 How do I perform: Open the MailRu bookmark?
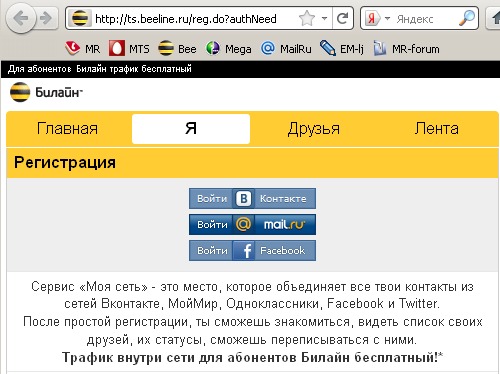coord(286,49)
